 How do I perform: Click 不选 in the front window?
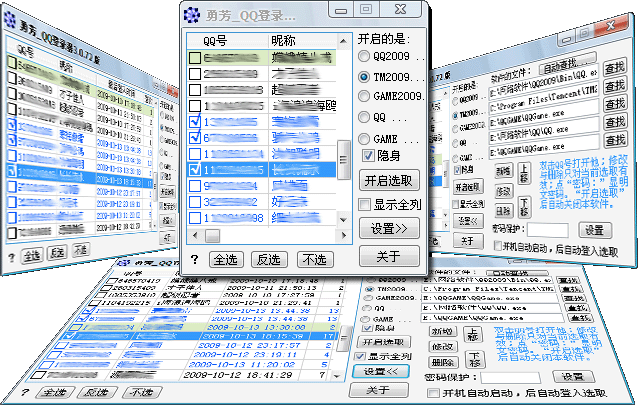click(315, 259)
